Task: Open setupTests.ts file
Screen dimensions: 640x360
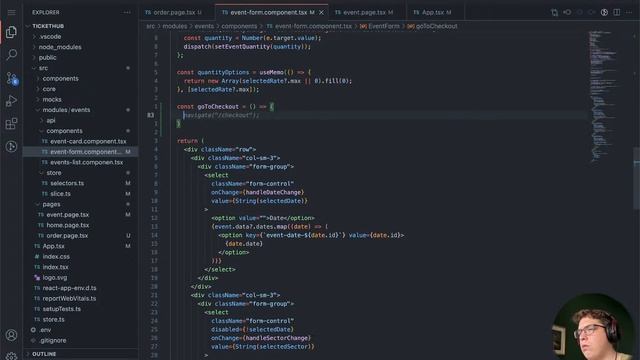Action: tap(62, 309)
